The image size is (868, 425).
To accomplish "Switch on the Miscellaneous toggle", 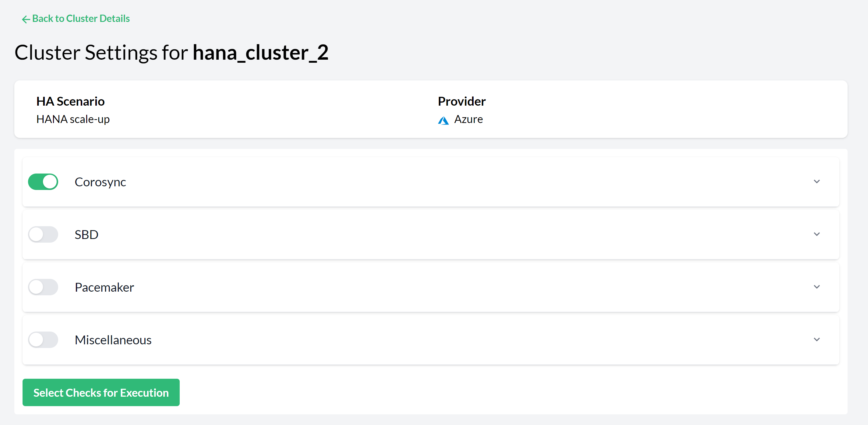I will pyautogui.click(x=43, y=340).
